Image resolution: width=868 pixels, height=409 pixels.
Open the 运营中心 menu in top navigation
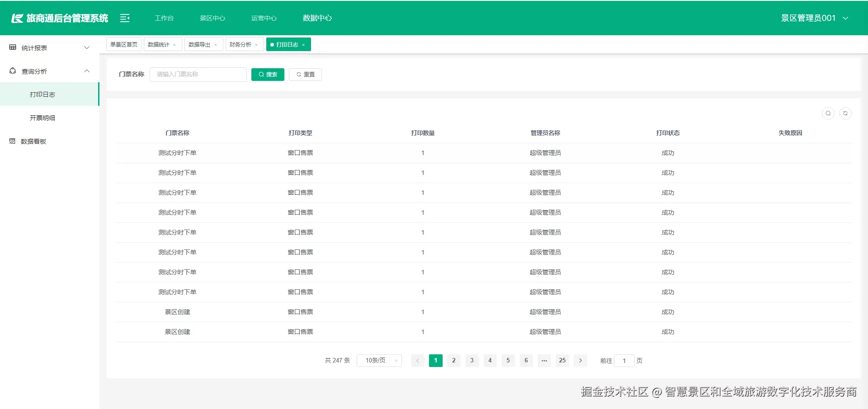click(x=264, y=18)
